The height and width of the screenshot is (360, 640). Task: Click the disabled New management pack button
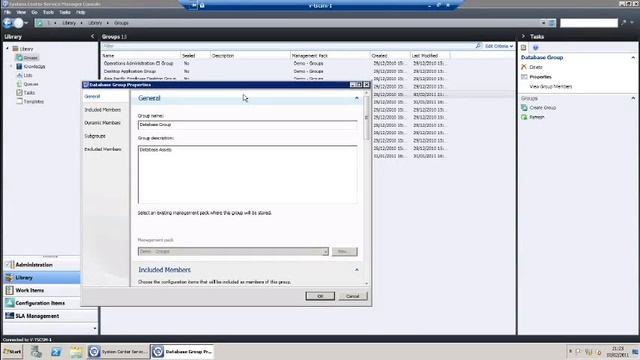[x=344, y=251]
